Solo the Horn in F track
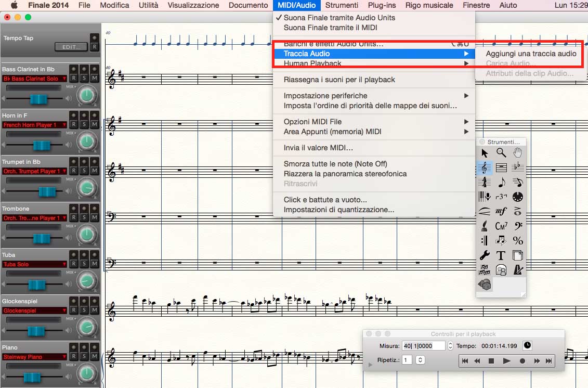 click(x=84, y=125)
